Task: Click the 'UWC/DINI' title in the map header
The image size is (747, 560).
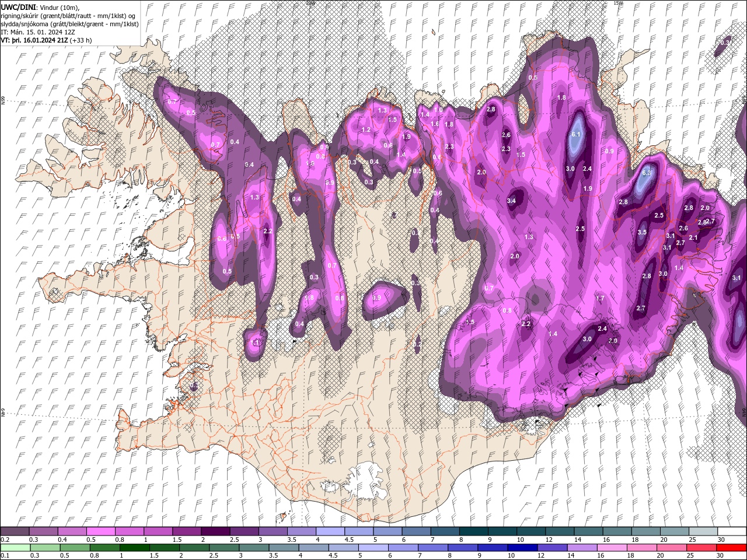Action: pyautogui.click(x=19, y=6)
